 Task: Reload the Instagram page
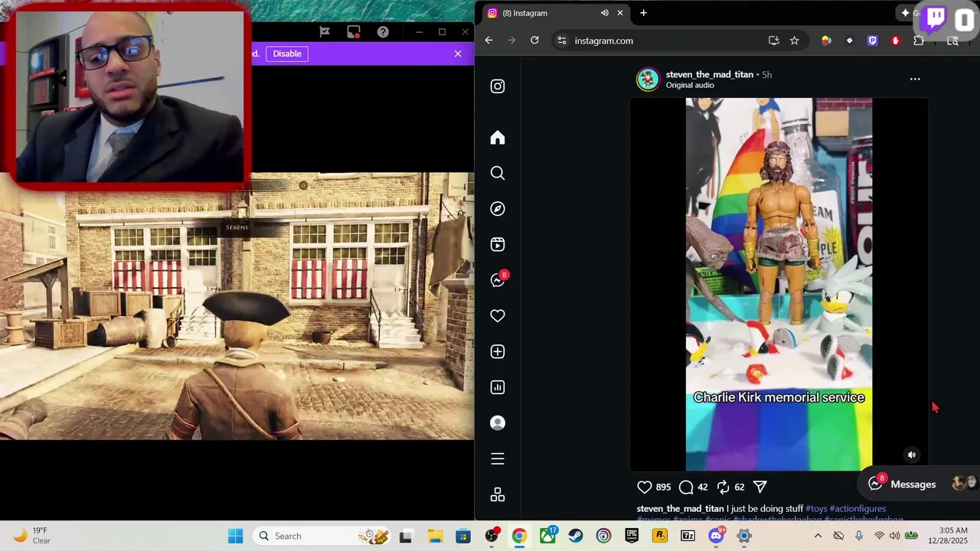tap(534, 41)
